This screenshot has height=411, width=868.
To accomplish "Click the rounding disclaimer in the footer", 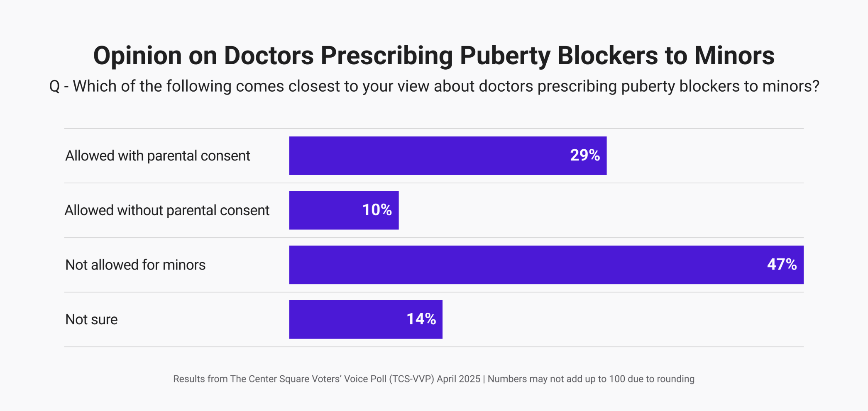I will click(591, 379).
